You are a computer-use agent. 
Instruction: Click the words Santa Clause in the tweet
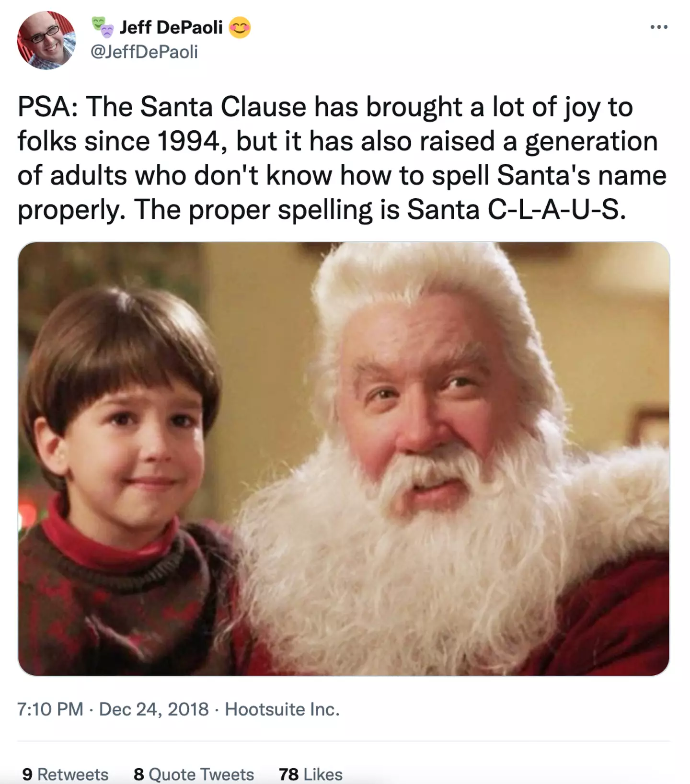coord(223,107)
